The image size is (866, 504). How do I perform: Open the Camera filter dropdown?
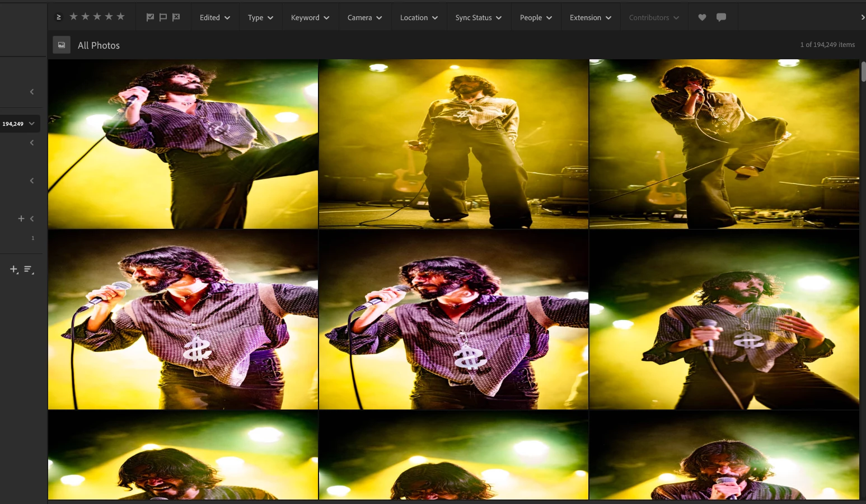coord(364,17)
